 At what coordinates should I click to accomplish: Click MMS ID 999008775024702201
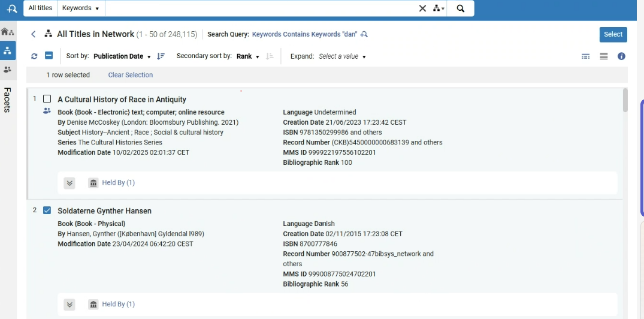(x=329, y=274)
